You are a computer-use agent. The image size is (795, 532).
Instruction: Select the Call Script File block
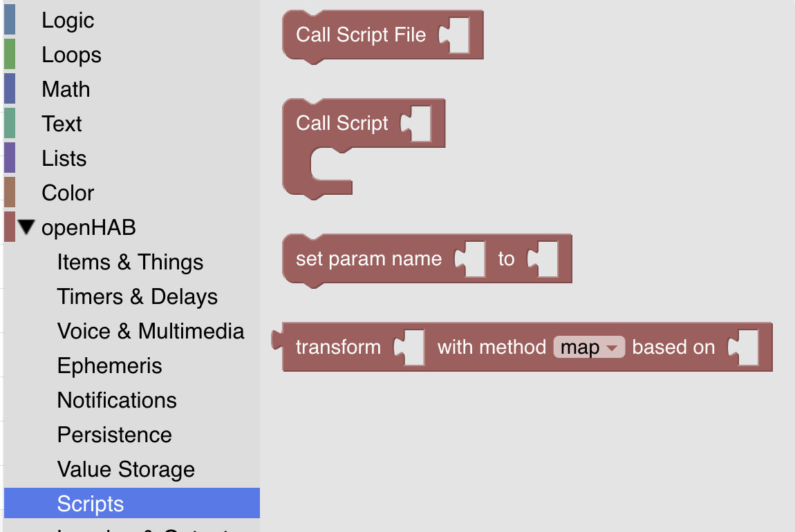tap(359, 35)
